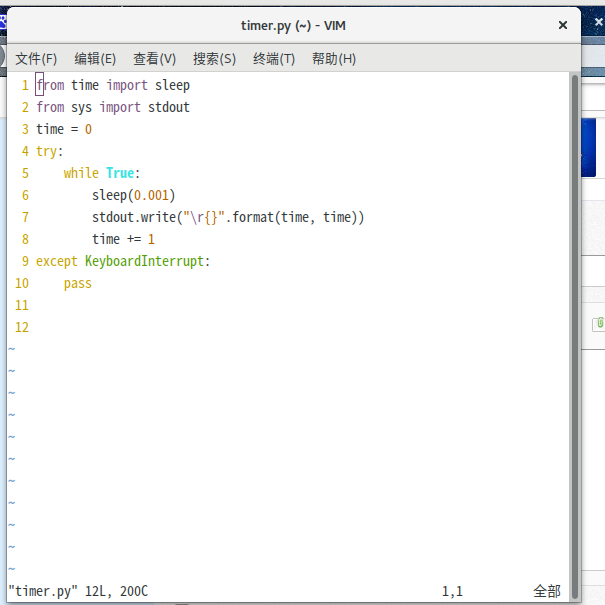Close the timer.py VIM window
Viewport: 605px width, 605px height.
pyautogui.click(x=563, y=25)
